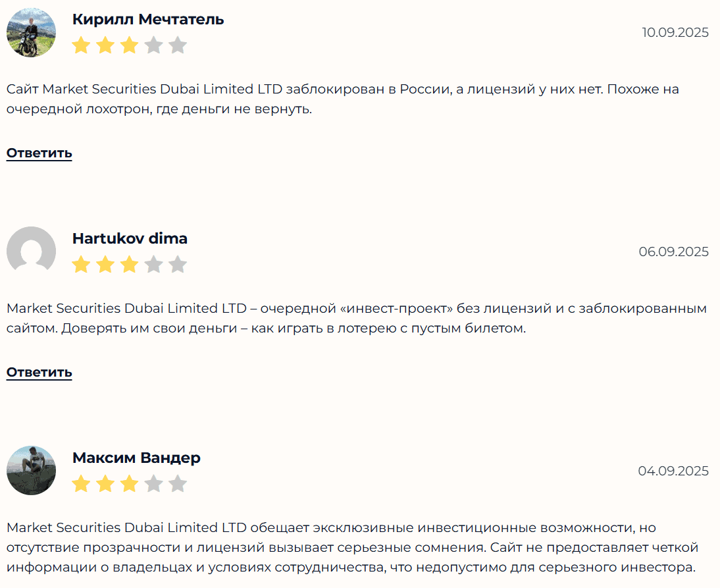Screen dimensions: 720x588
Task: Click fifth gray star in Максим Вандер's rating
Action: pyautogui.click(x=178, y=484)
